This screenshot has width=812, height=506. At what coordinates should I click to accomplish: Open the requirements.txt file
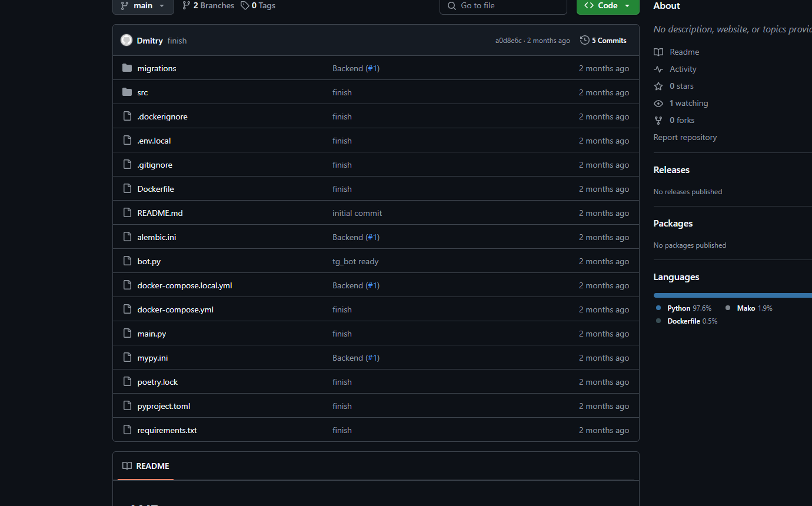(x=167, y=430)
